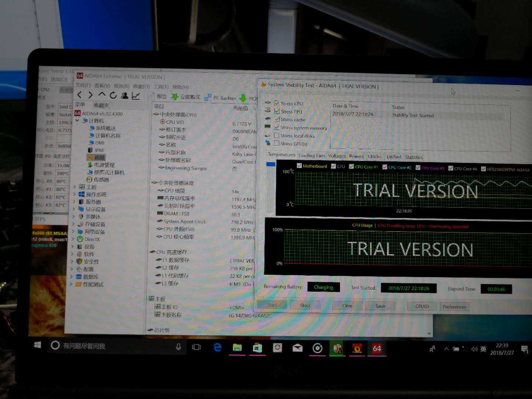Open the line-chart icon in AIDA64 toolbar

pos(136,96)
